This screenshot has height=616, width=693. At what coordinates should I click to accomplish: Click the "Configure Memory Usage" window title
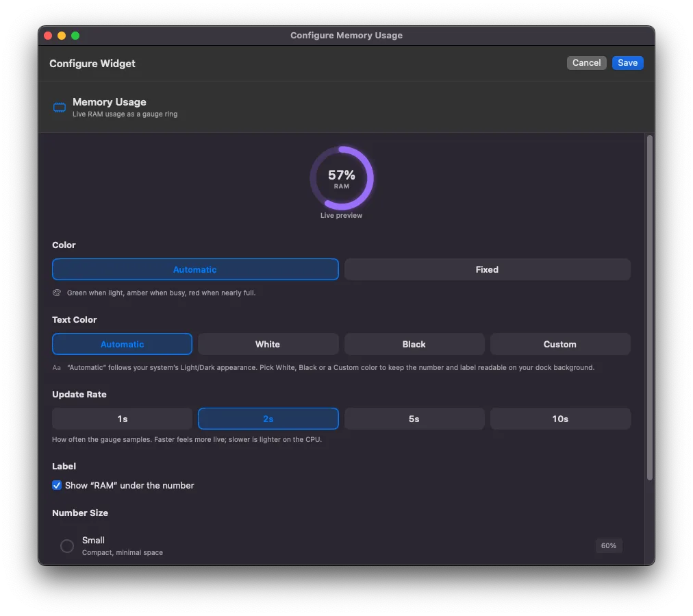(x=346, y=36)
